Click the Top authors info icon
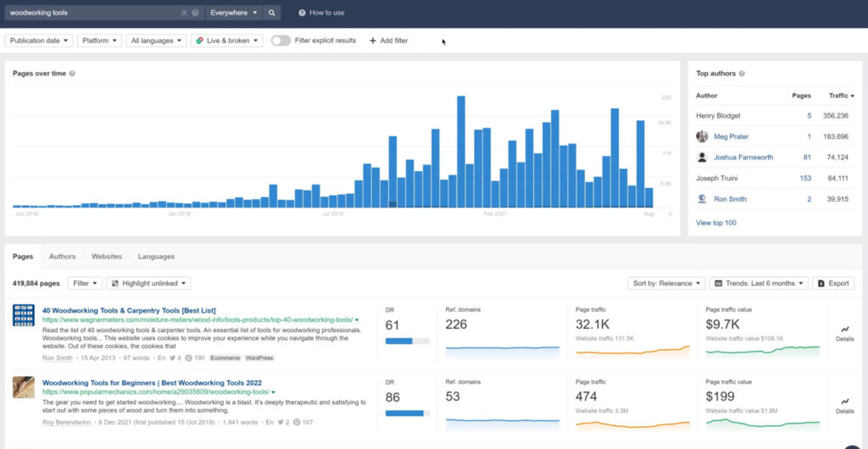The height and width of the screenshot is (449, 868). [743, 74]
